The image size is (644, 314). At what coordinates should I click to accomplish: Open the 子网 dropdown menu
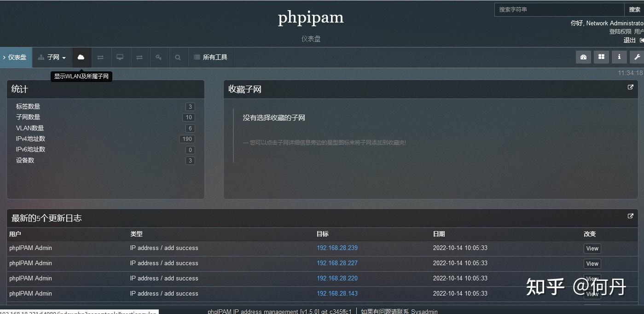tap(52, 57)
